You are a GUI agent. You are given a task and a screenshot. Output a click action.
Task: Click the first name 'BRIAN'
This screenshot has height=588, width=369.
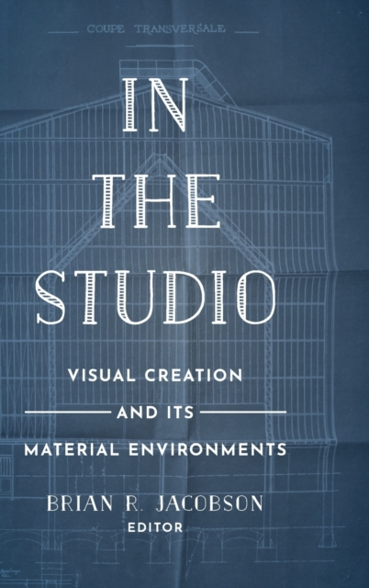(80, 503)
